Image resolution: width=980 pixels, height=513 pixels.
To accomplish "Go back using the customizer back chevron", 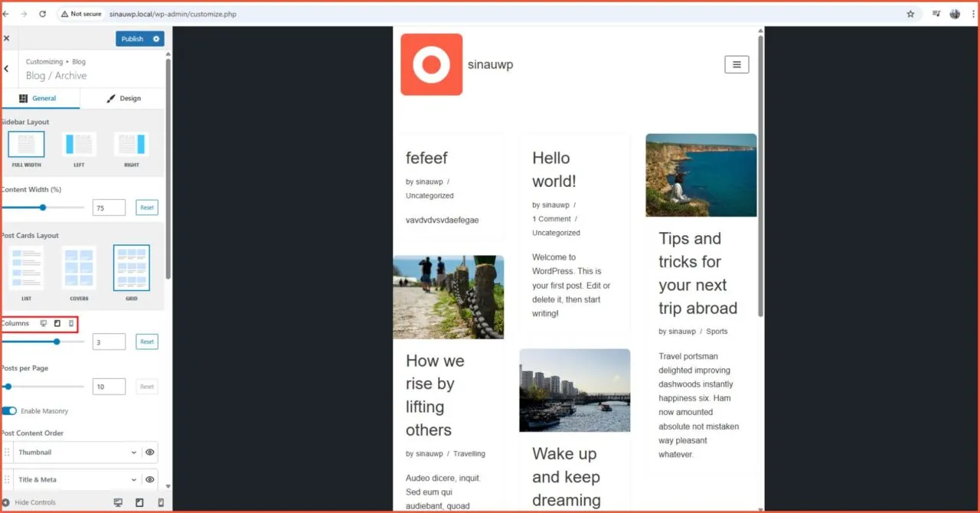I will [x=6, y=68].
